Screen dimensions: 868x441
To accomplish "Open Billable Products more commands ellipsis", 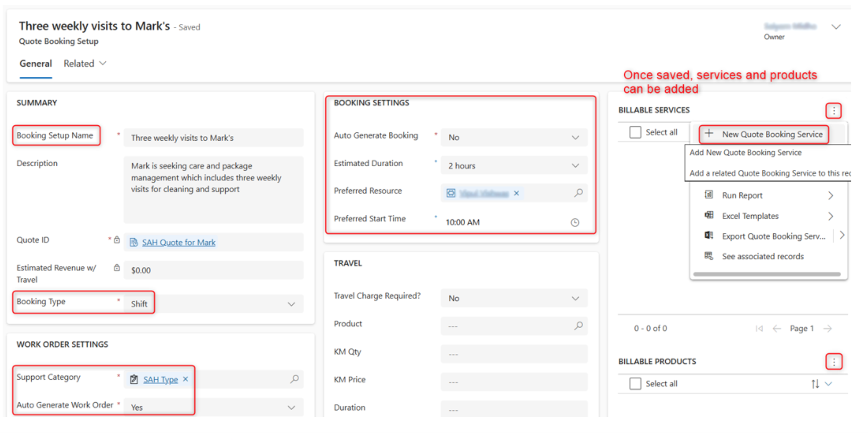I will pos(833,362).
